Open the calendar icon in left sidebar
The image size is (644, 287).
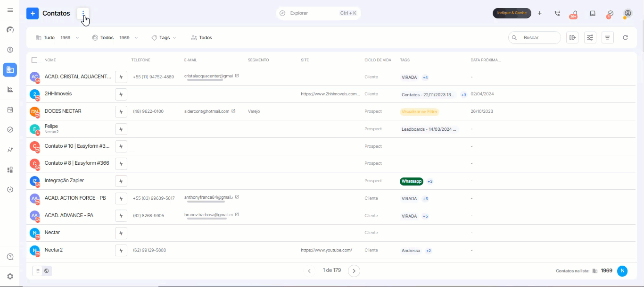10,110
